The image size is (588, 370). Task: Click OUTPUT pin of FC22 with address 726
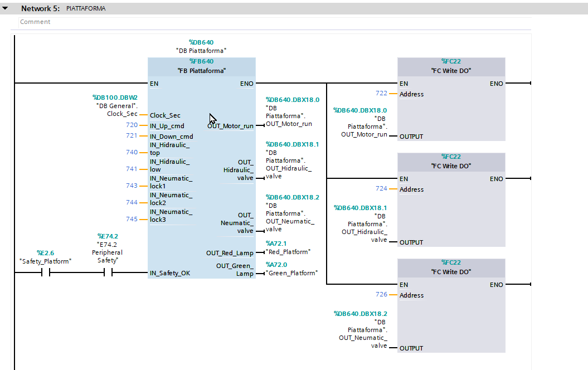point(411,348)
